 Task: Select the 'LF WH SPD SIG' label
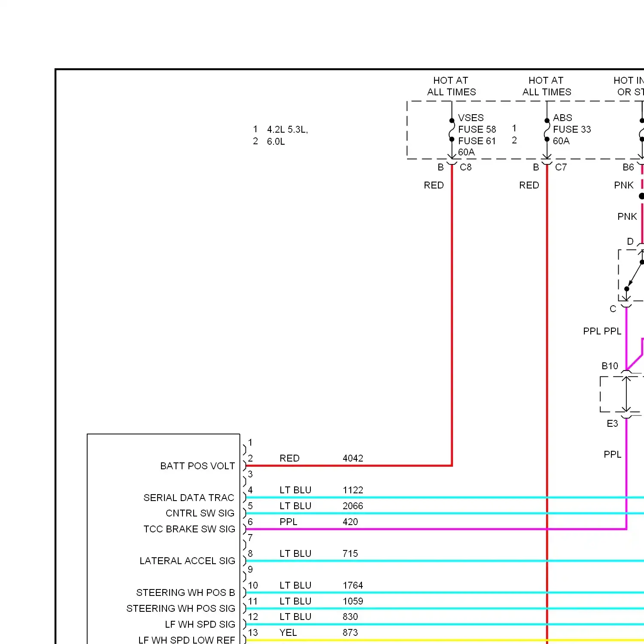pyautogui.click(x=200, y=625)
